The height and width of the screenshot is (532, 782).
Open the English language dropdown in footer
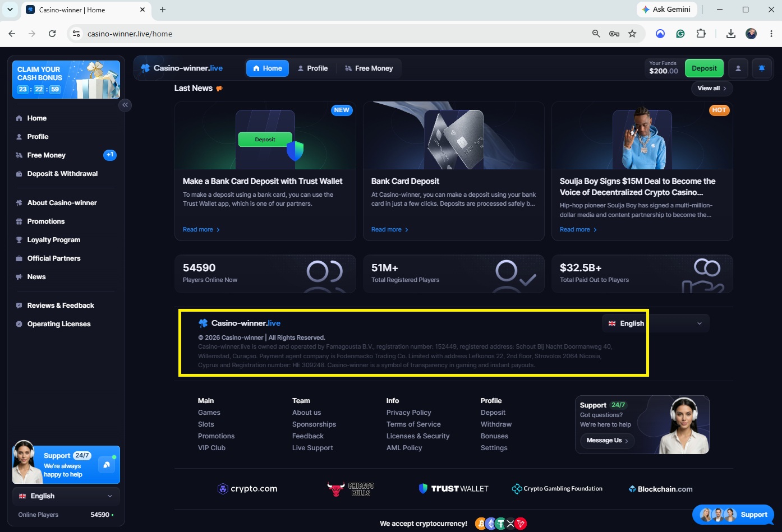click(x=656, y=323)
